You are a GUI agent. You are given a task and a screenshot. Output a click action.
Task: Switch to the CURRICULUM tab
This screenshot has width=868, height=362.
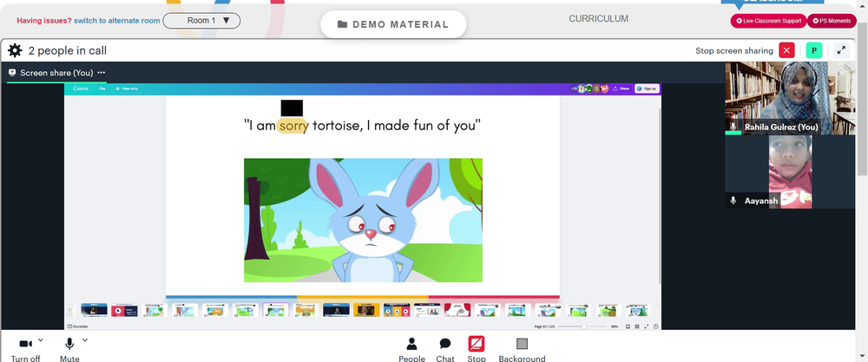click(598, 19)
